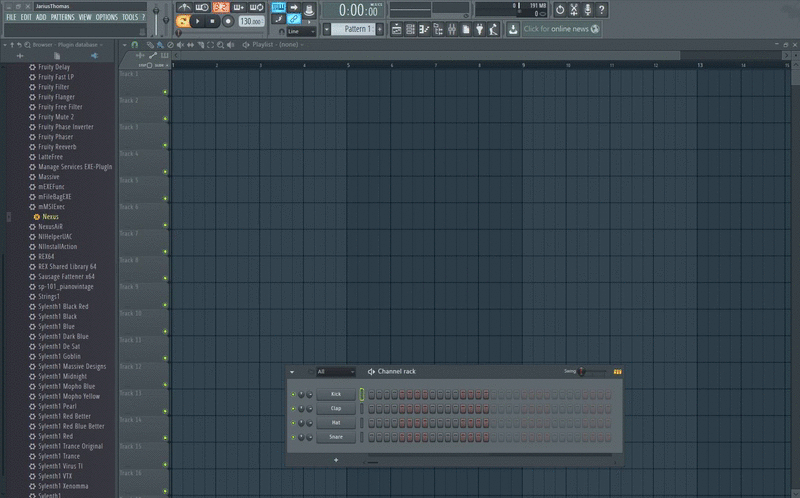
Task: Click the Kick channel button
Action: [336, 394]
